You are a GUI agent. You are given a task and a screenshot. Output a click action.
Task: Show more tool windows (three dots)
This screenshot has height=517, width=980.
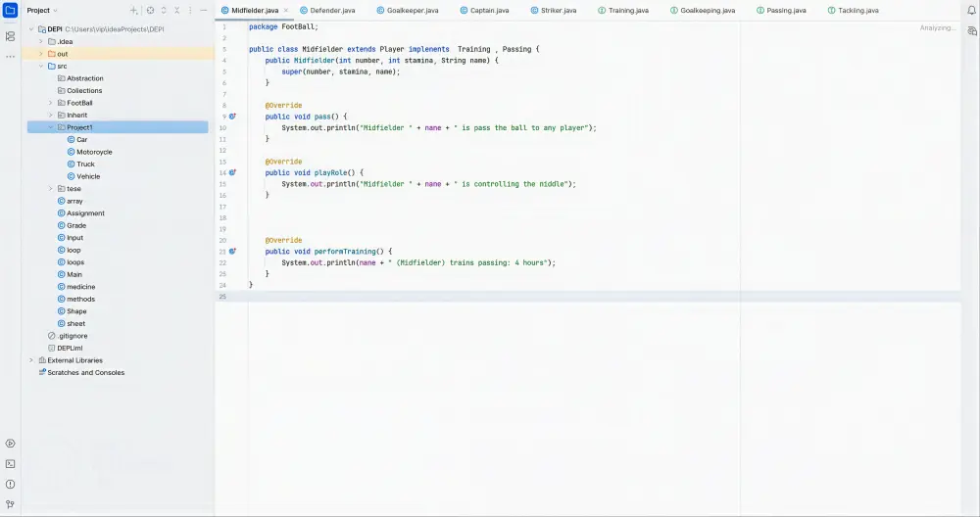click(10, 56)
